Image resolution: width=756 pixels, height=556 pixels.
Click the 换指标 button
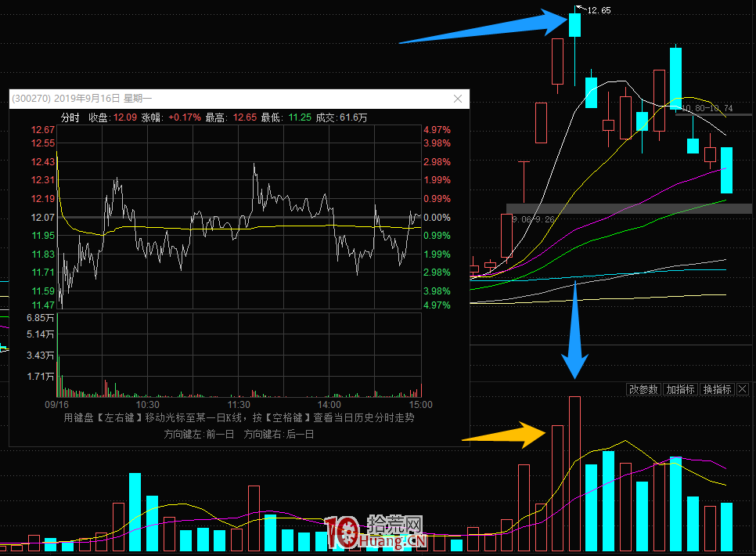point(717,389)
